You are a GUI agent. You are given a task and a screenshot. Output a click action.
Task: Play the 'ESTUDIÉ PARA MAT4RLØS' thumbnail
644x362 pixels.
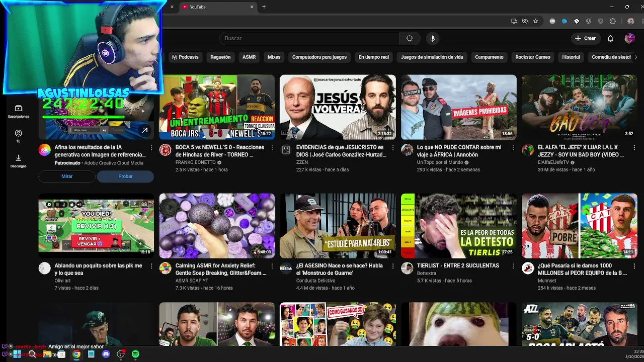pyautogui.click(x=338, y=226)
